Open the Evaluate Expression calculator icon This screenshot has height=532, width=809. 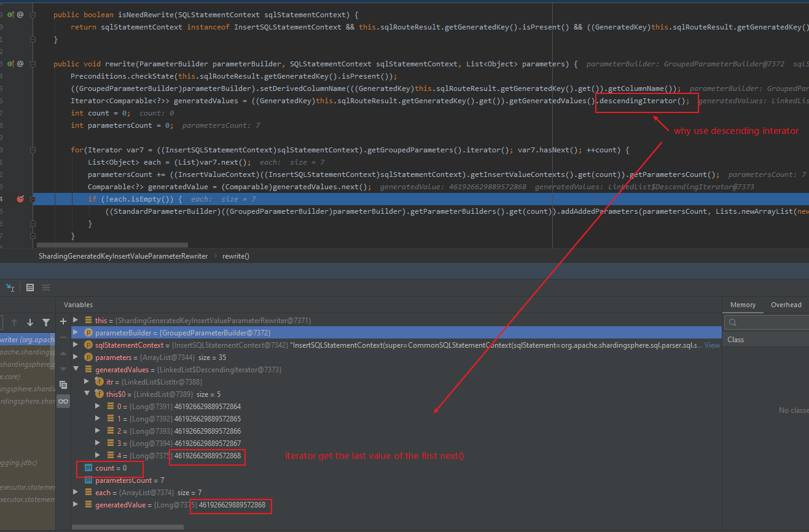[x=30, y=288]
